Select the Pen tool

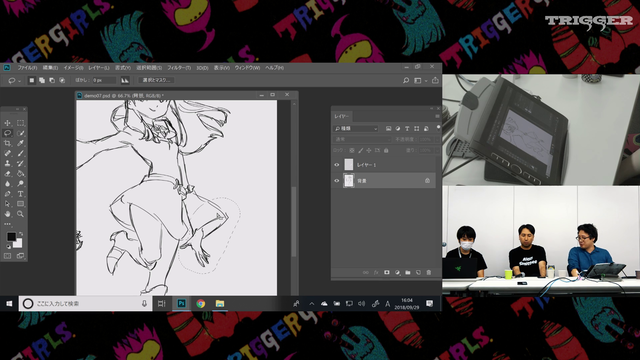[7, 194]
